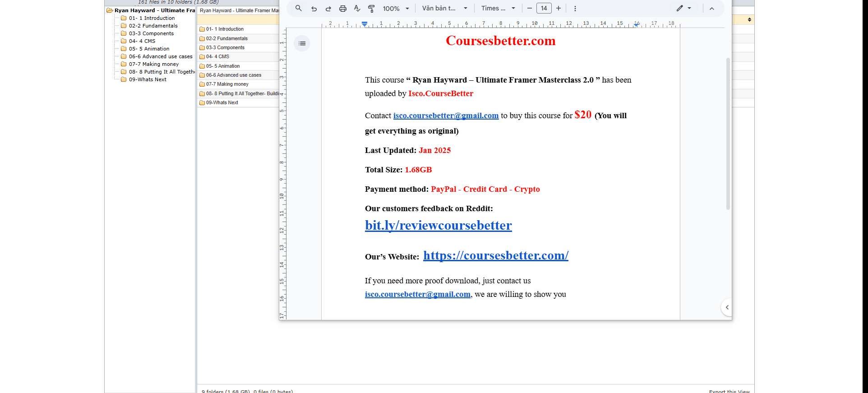Increase font size with the plus button
Image resolution: width=868 pixels, height=393 pixels.
(559, 8)
